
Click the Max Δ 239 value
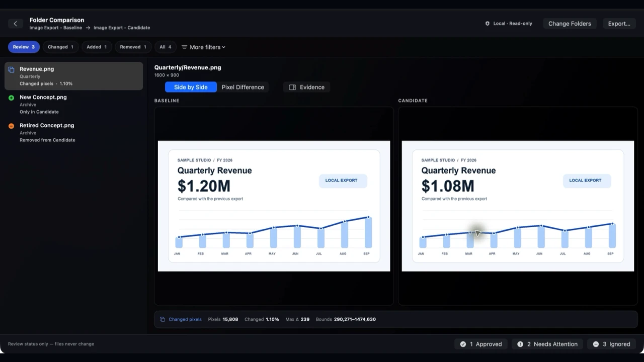tap(297, 319)
